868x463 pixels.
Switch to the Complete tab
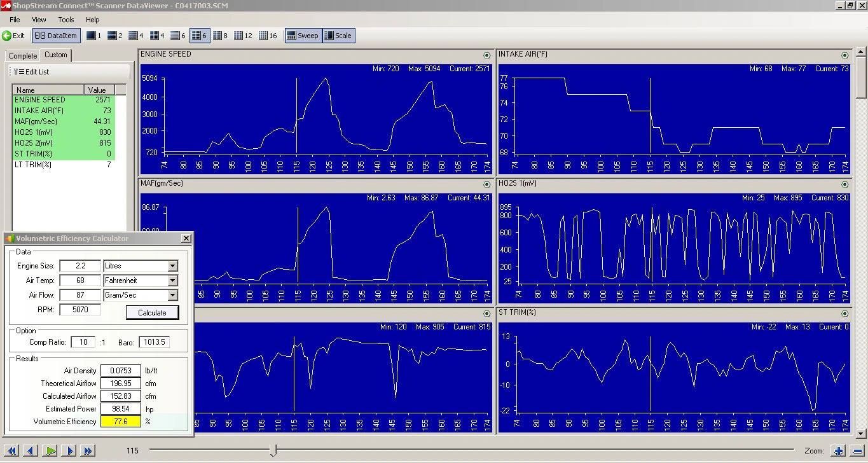(23, 56)
